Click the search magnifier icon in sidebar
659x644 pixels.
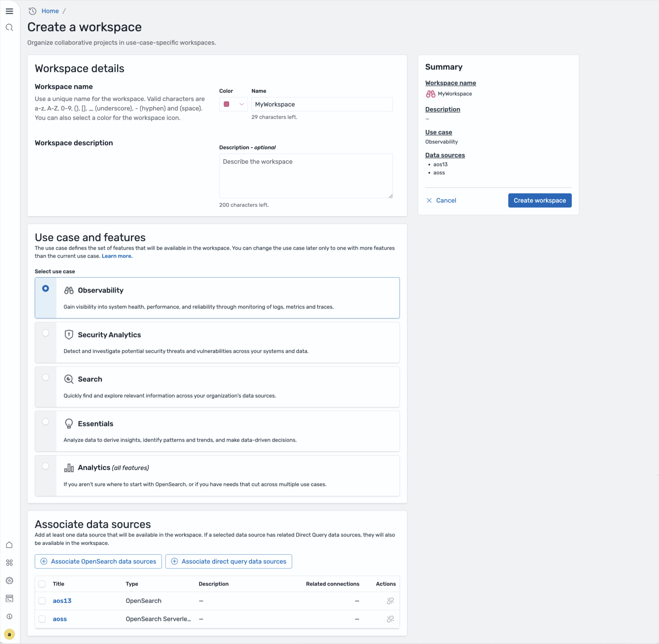[x=10, y=28]
